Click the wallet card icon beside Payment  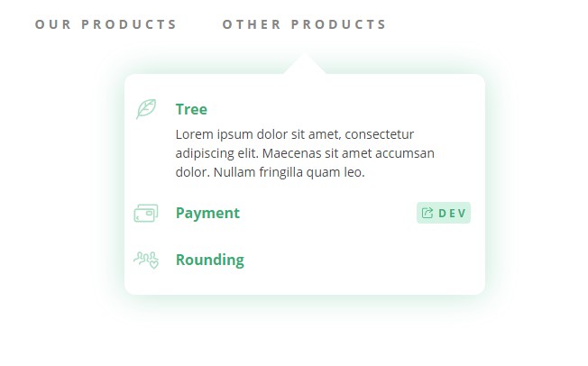[x=145, y=214]
